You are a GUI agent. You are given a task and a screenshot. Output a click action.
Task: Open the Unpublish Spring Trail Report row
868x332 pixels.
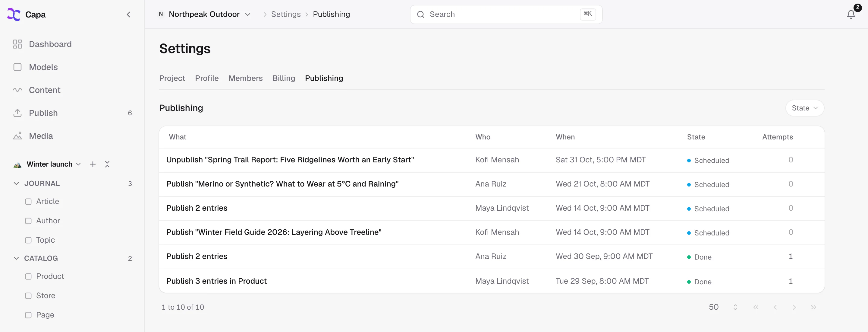click(x=492, y=160)
